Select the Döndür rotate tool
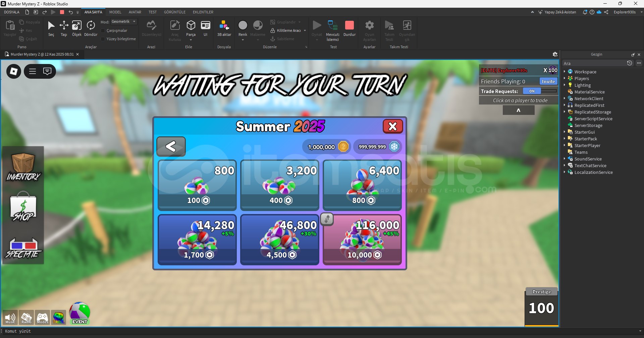The width and height of the screenshot is (644, 338). 91,28
